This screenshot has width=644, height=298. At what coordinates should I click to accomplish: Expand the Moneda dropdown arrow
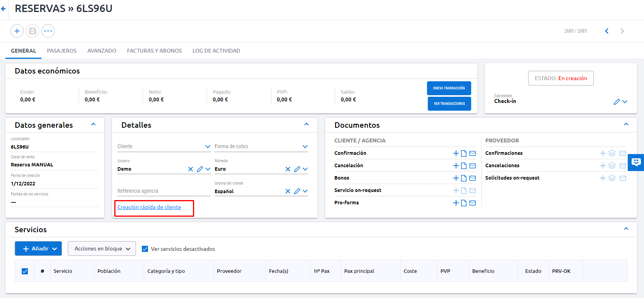click(x=305, y=169)
